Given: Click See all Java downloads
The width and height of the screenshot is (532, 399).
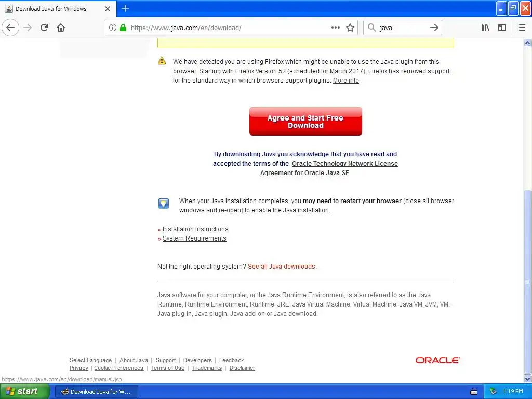Looking at the screenshot, I should pos(282,267).
